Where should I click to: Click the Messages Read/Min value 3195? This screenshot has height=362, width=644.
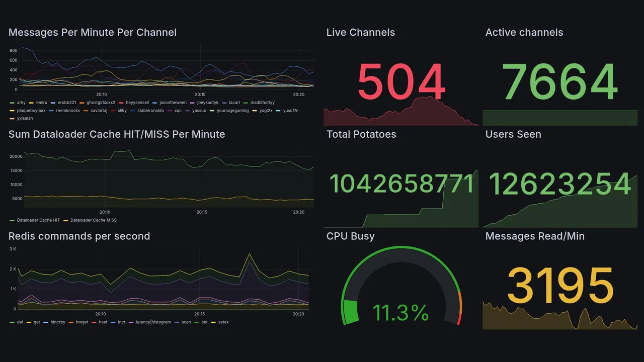click(560, 286)
